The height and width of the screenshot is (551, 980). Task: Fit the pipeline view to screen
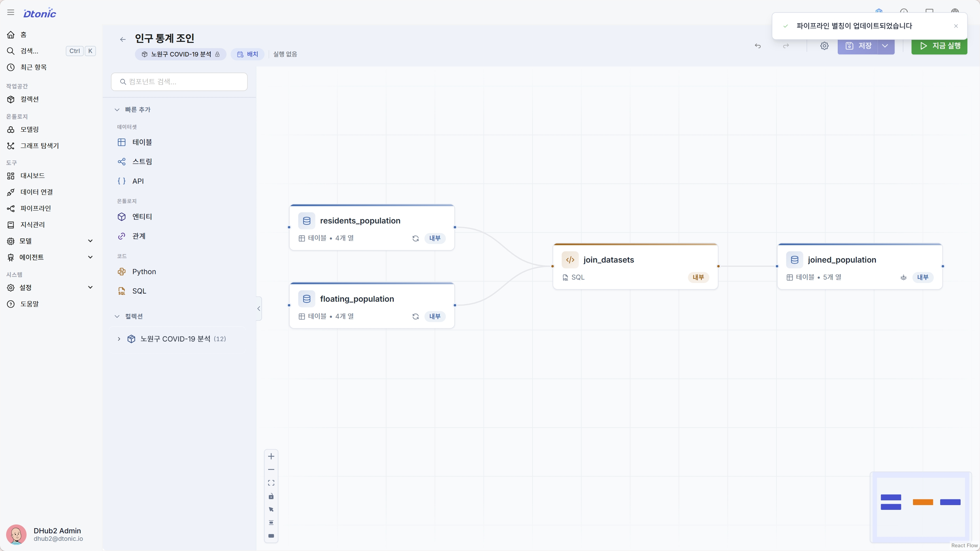point(271,483)
